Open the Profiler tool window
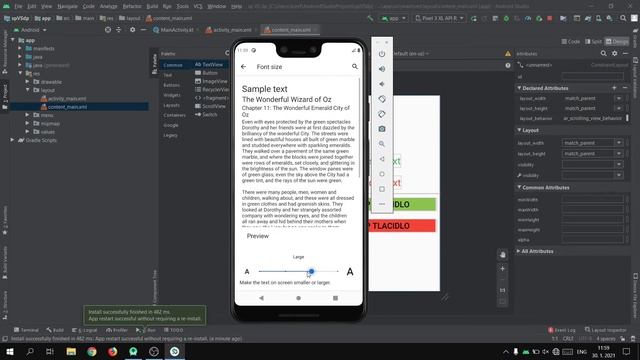This screenshot has width=640, height=360. [x=117, y=330]
